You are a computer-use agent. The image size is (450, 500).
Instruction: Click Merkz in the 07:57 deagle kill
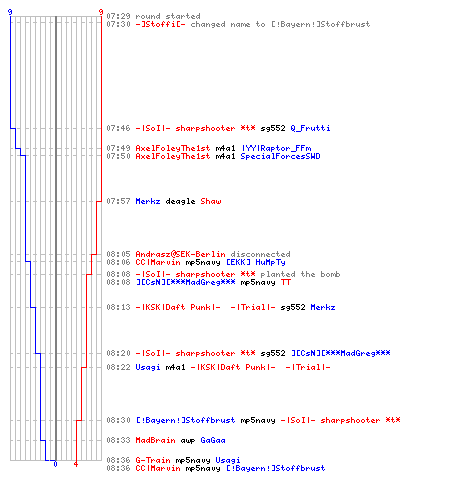pyautogui.click(x=148, y=201)
